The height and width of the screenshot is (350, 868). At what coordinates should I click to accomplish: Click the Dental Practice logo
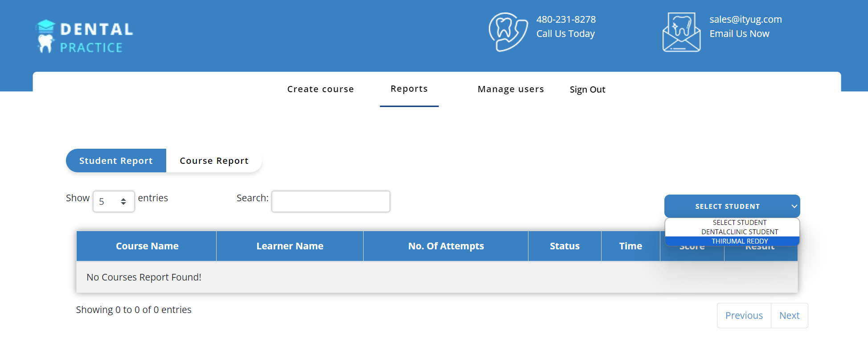[x=84, y=37]
